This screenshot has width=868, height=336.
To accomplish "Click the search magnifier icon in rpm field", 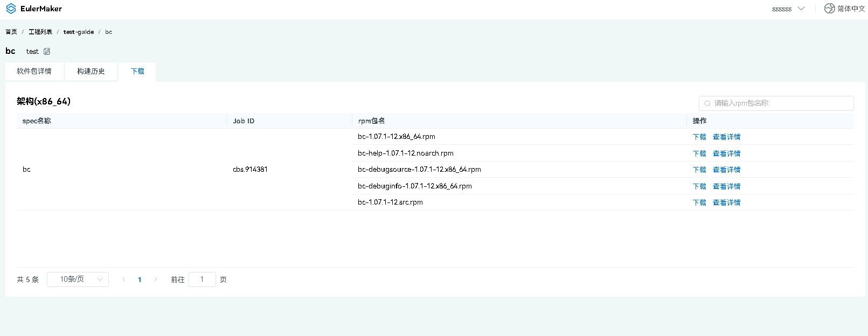I will pyautogui.click(x=707, y=103).
